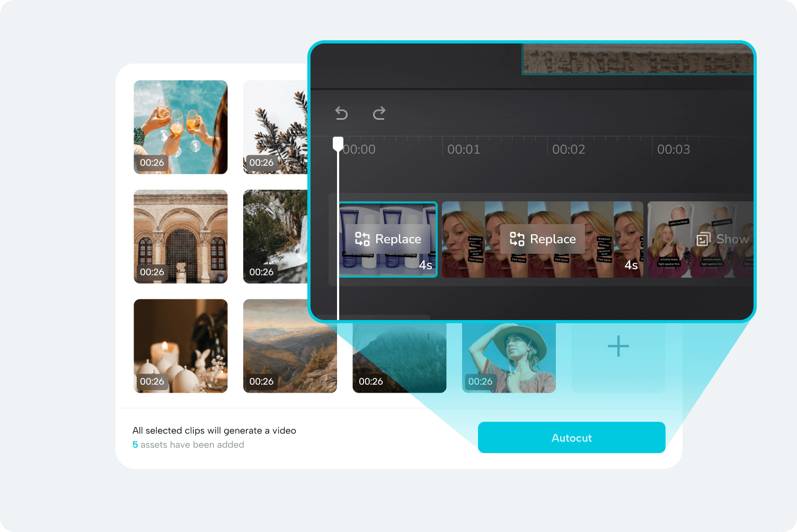Select the woman in hat thumbnail
The width and height of the screenshot is (797, 532).
point(509,358)
